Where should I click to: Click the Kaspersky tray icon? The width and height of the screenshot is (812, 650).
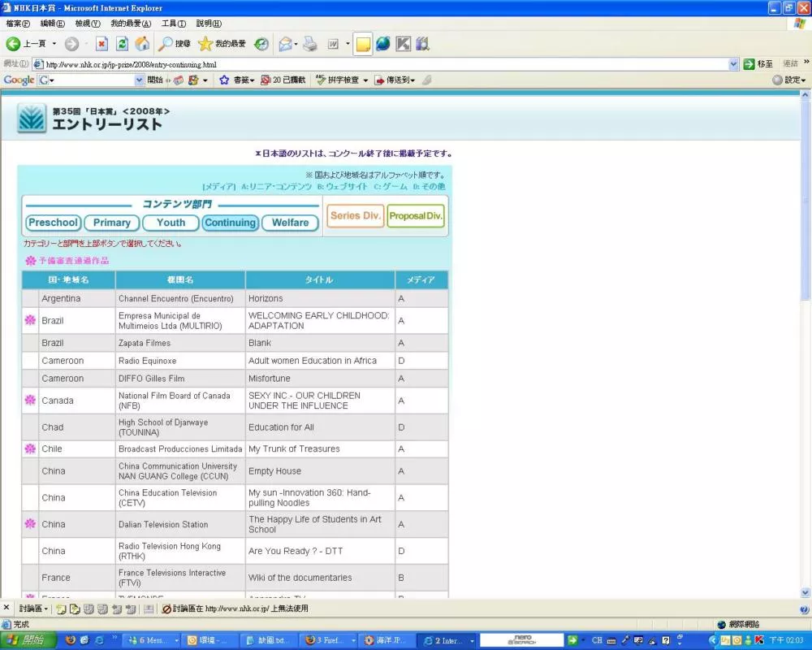[x=760, y=641]
